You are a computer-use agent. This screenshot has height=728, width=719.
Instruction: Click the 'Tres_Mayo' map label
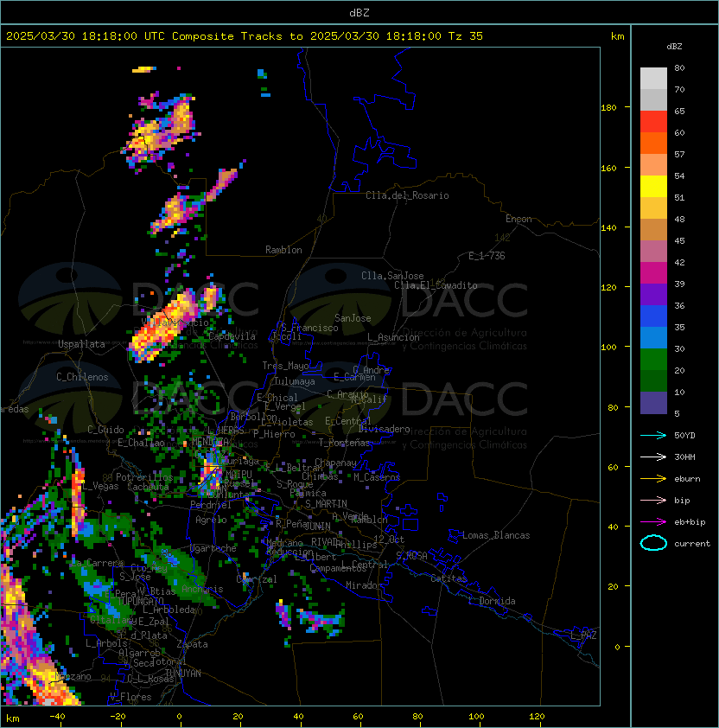click(x=285, y=366)
